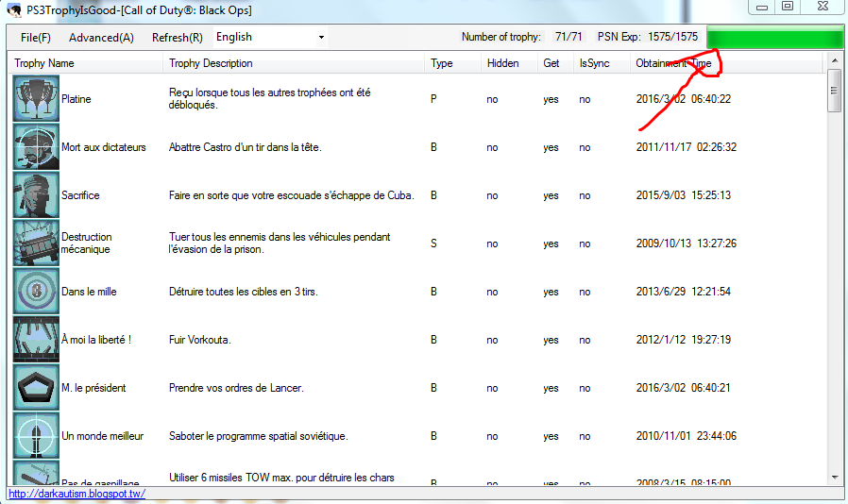Click the scrollbar up arrow

[x=835, y=60]
